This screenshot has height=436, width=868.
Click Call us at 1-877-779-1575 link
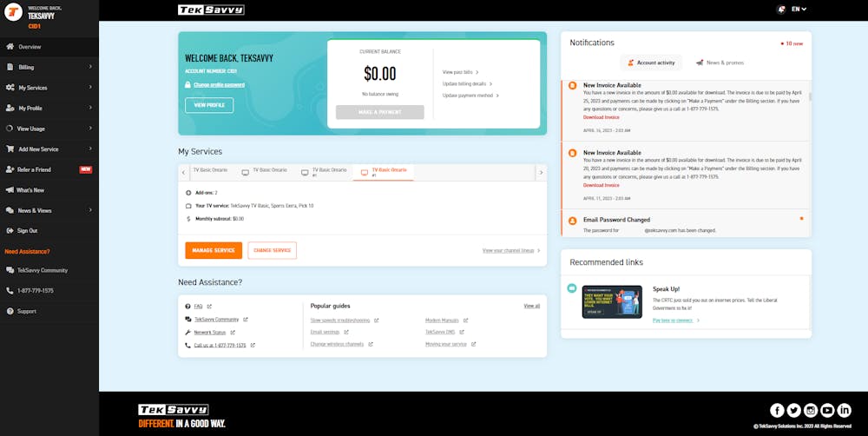pos(220,345)
